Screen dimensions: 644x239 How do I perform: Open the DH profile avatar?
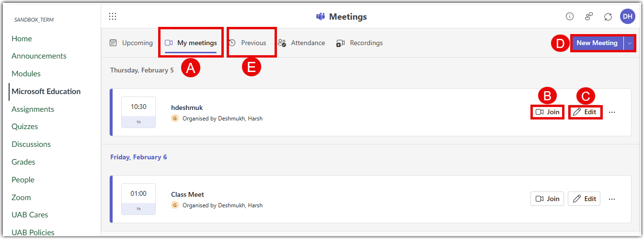(627, 17)
